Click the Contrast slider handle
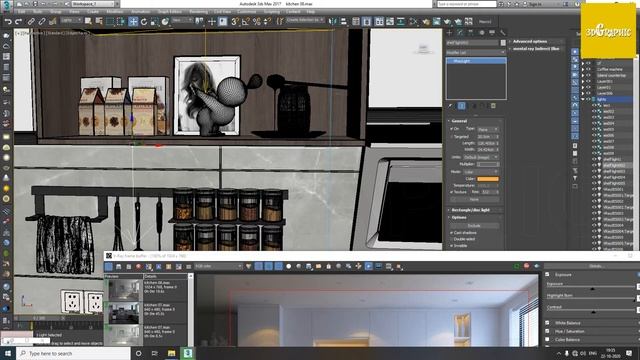 click(593, 312)
